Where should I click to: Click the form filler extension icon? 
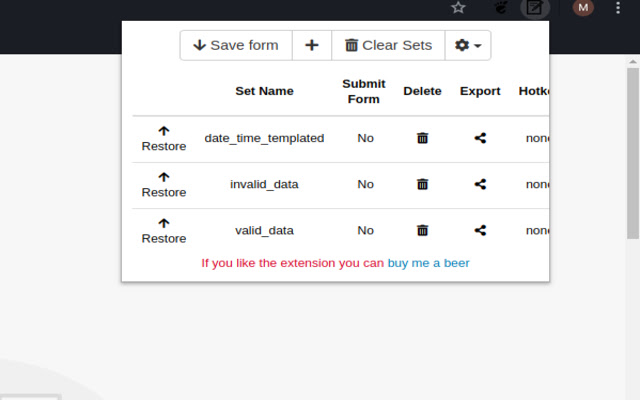coord(534,8)
